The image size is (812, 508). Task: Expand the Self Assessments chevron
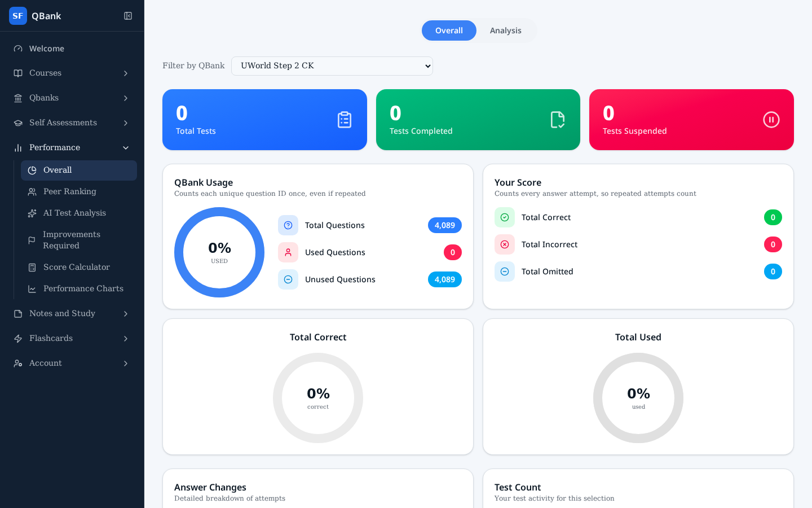click(126, 123)
